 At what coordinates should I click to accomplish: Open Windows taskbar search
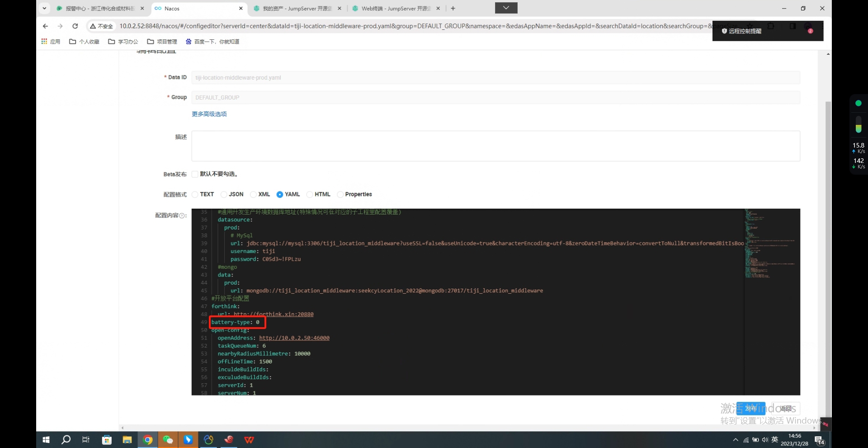(66, 440)
